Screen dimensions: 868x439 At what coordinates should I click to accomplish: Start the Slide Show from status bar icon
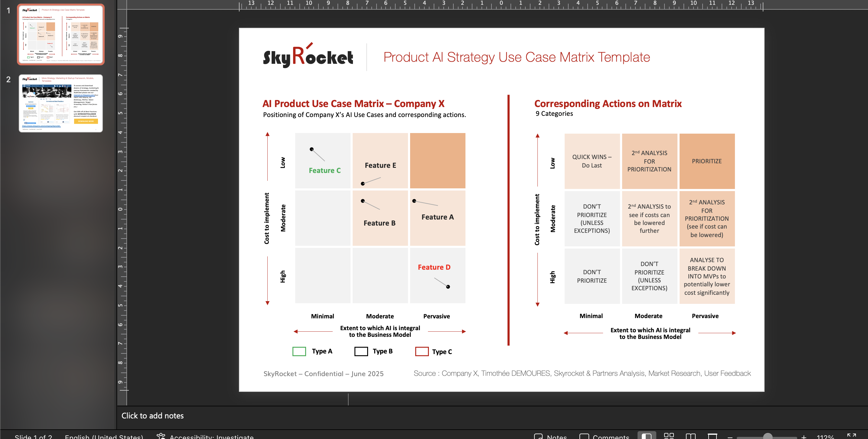(x=712, y=436)
